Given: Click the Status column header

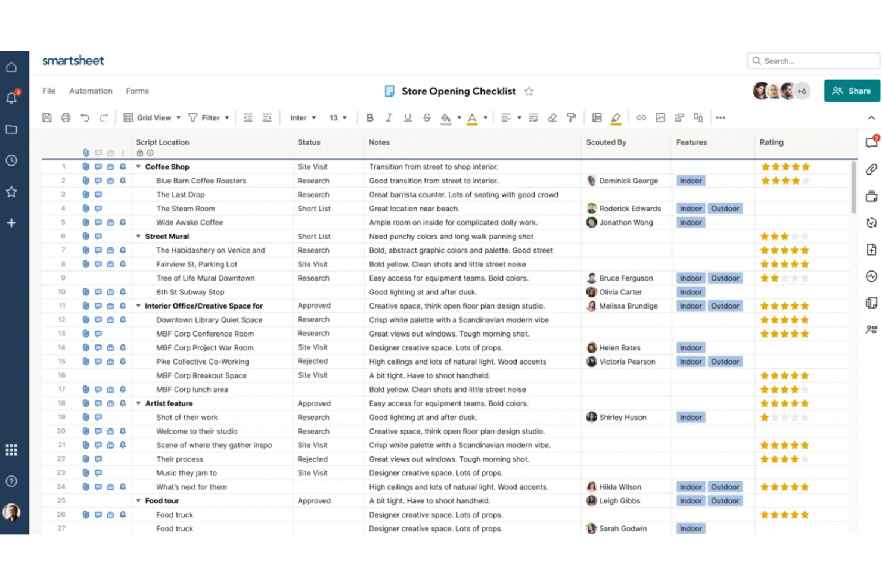Looking at the screenshot, I should click(x=309, y=142).
